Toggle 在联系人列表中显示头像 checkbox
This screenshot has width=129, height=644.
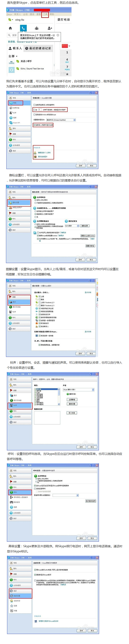[x=35, y=125]
